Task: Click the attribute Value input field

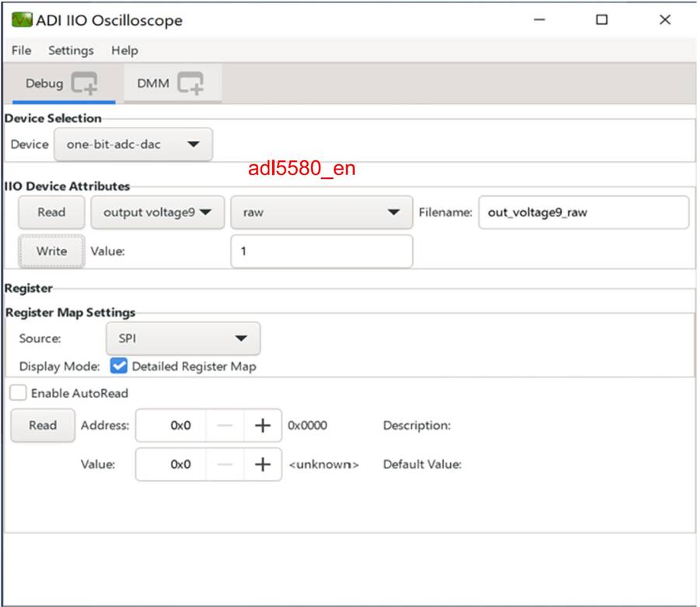Action: point(321,251)
